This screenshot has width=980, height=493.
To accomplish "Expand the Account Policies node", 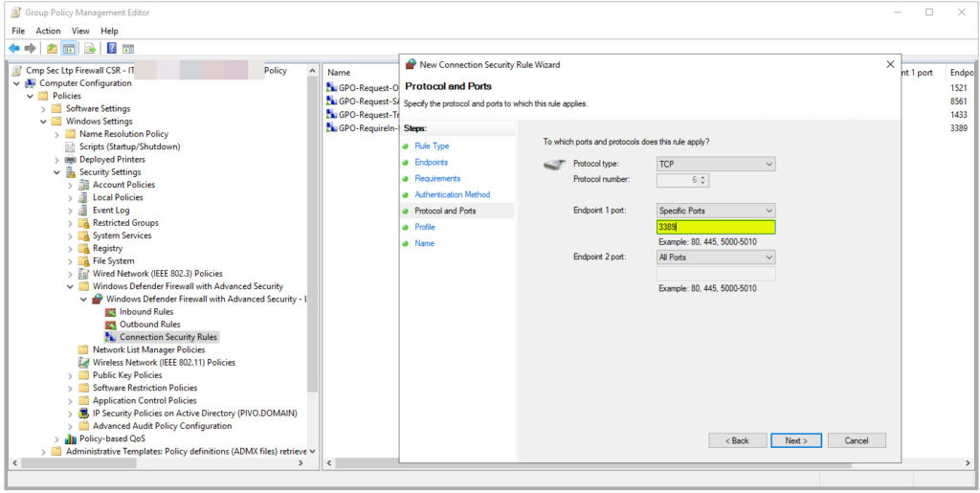I will coord(70,185).
